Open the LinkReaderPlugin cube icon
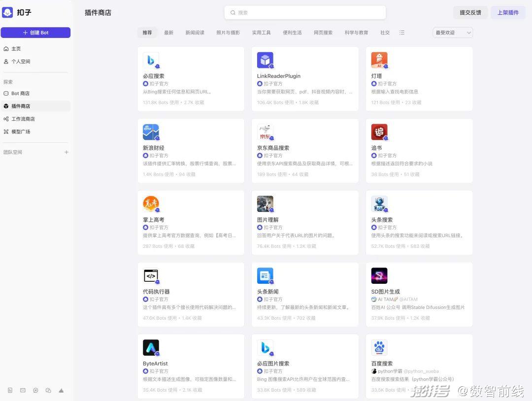This screenshot has width=532, height=401. pos(265,60)
